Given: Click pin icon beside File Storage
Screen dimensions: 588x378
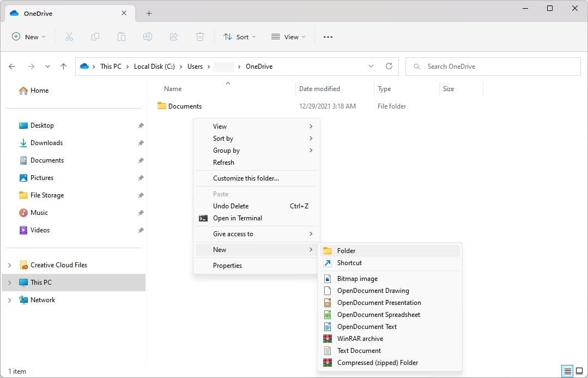Looking at the screenshot, I should (141, 195).
